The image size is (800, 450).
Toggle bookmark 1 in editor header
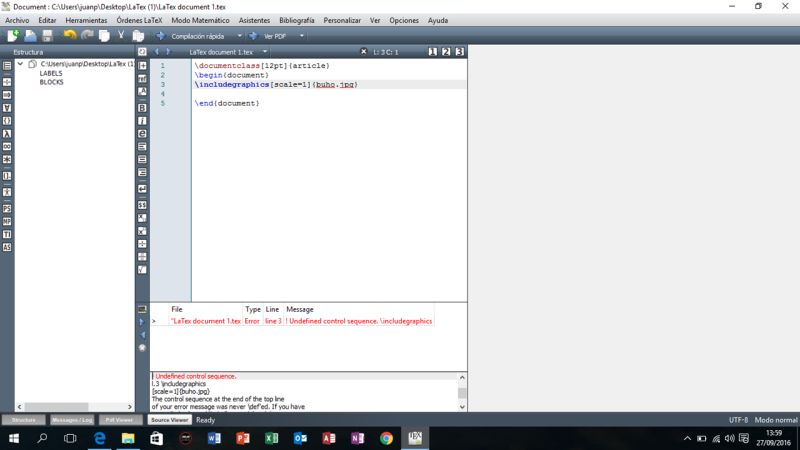click(x=433, y=52)
